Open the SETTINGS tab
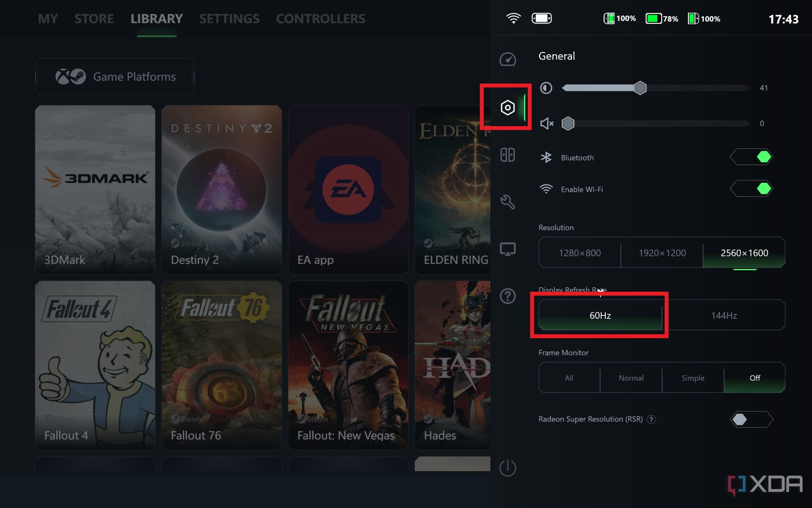This screenshot has height=508, width=812. (229, 17)
